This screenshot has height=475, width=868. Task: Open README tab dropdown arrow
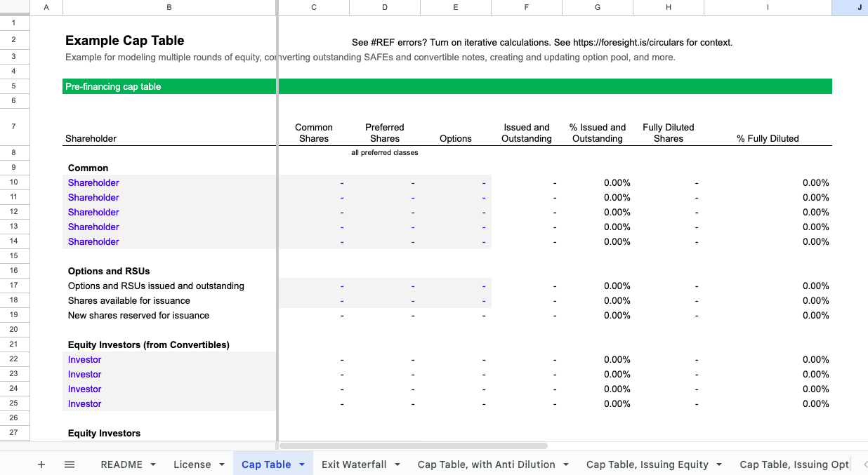click(x=152, y=464)
